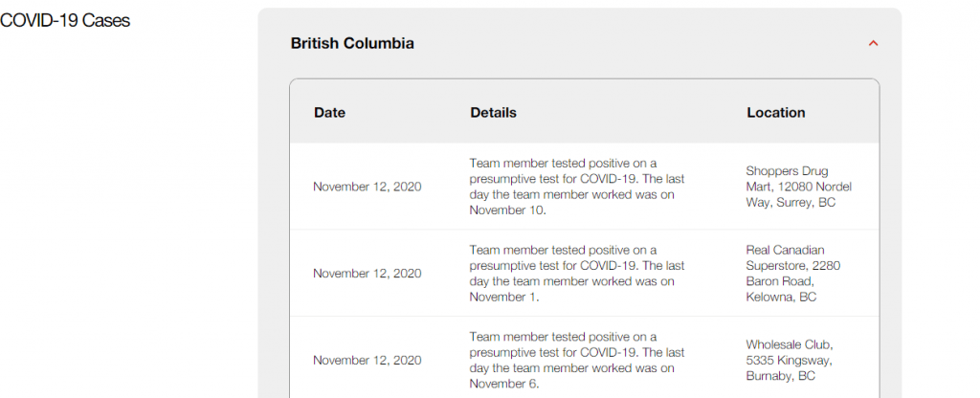Click the 5335 Kingsway address text
The width and height of the screenshot is (980, 398).
[x=789, y=361]
